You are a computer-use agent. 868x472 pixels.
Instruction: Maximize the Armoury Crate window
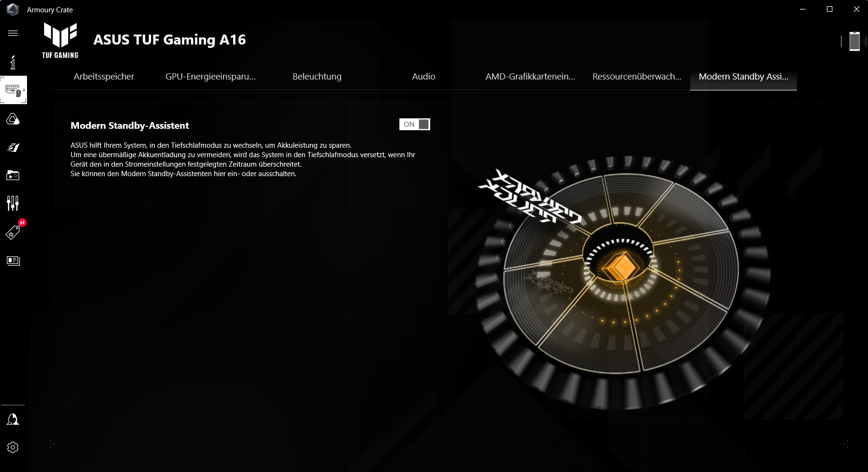pos(830,9)
